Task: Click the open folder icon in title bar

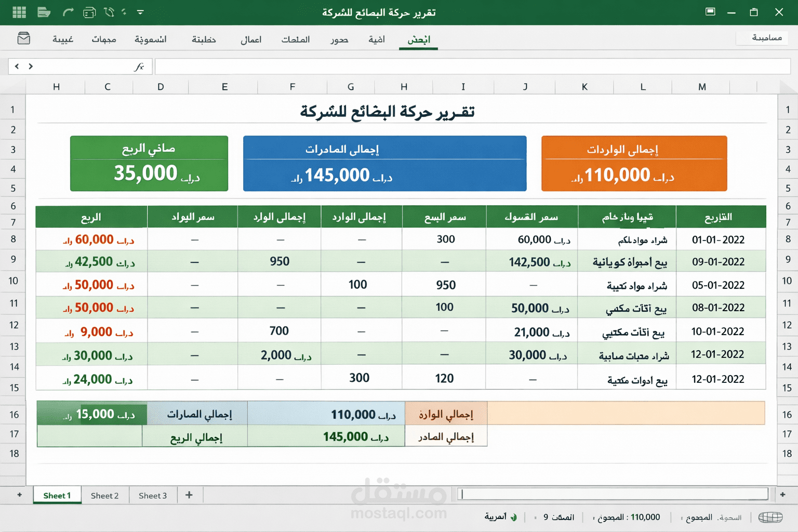Action: [44, 12]
